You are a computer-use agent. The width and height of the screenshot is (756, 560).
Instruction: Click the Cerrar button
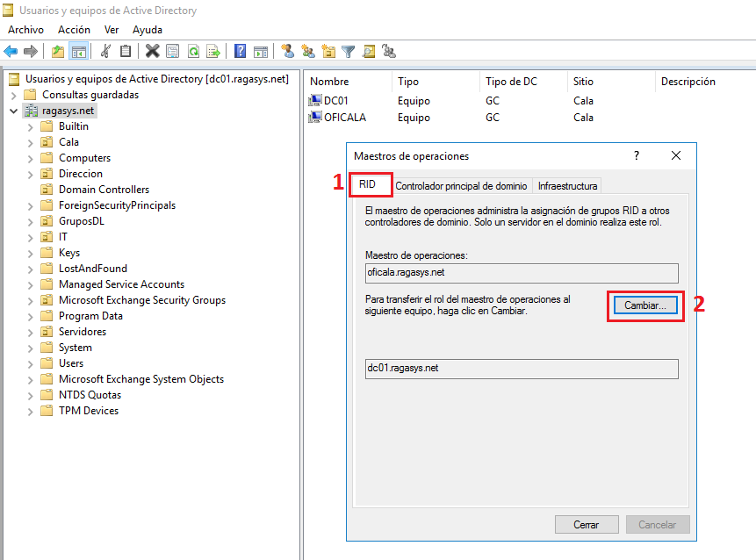coord(587,525)
